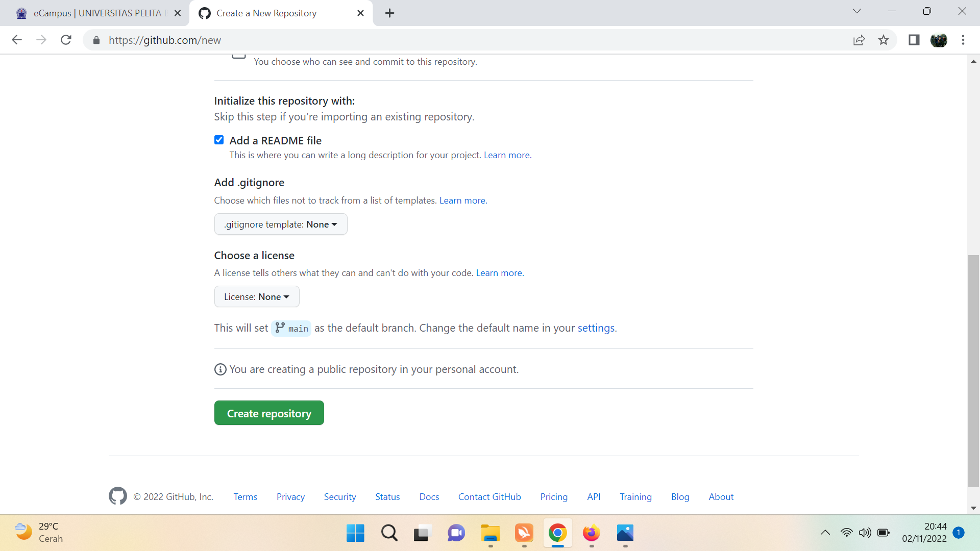
Task: Bookmark this page with the star icon
Action: point(884,40)
